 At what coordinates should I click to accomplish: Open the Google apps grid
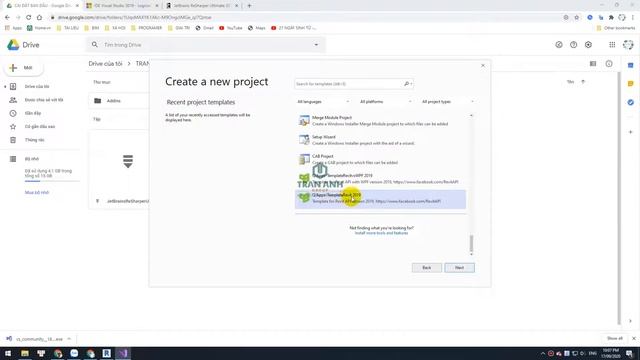point(612,45)
